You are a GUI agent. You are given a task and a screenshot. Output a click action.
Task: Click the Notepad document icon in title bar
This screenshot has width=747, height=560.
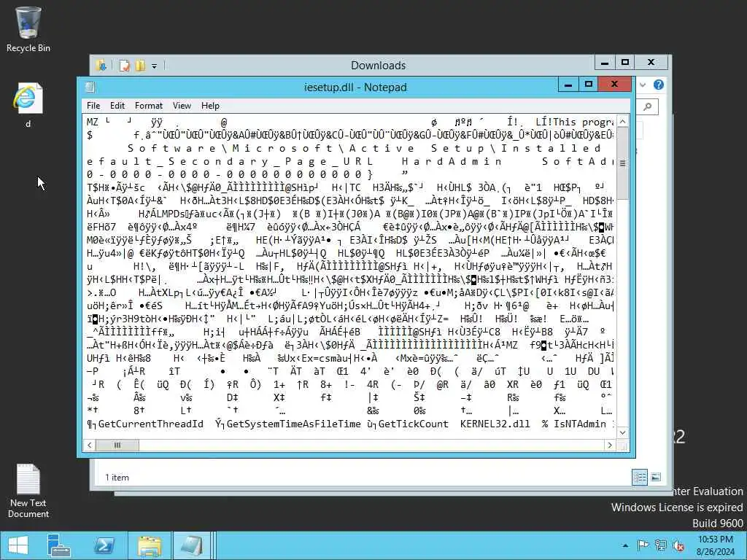[90, 87]
